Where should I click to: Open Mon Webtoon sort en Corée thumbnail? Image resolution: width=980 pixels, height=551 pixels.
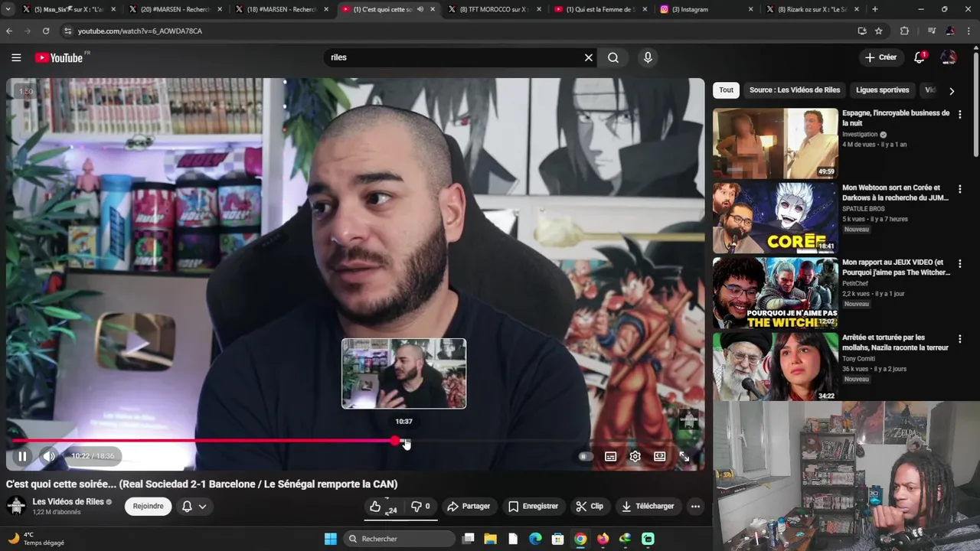[x=776, y=218]
